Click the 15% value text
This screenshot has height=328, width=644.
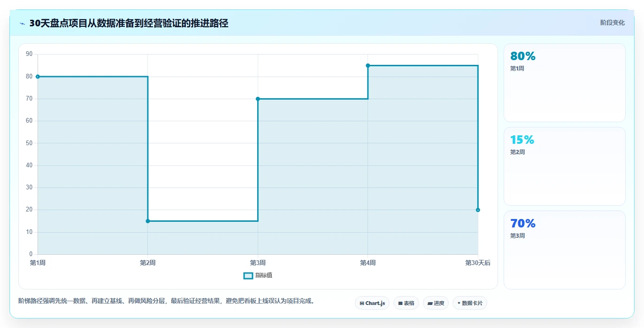pos(522,140)
